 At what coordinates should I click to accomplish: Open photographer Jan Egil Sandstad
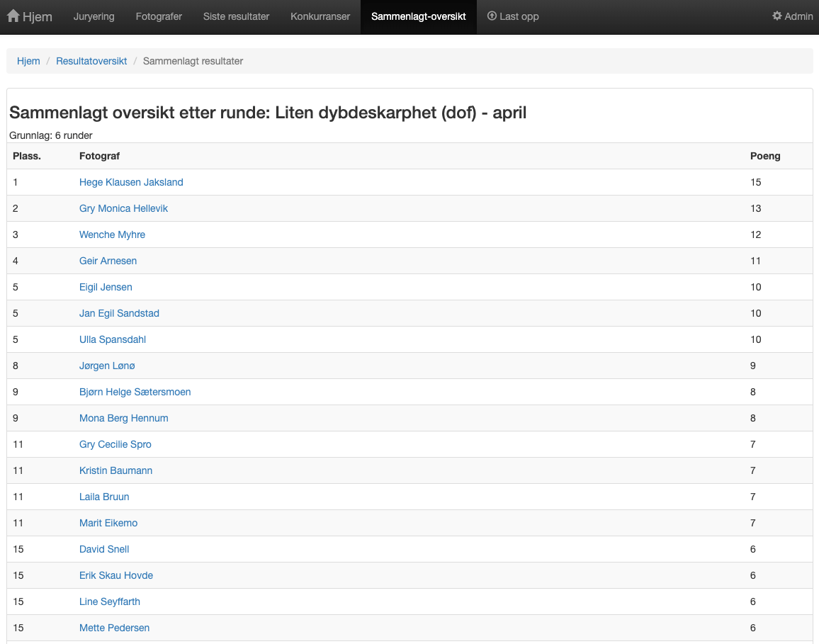(119, 313)
